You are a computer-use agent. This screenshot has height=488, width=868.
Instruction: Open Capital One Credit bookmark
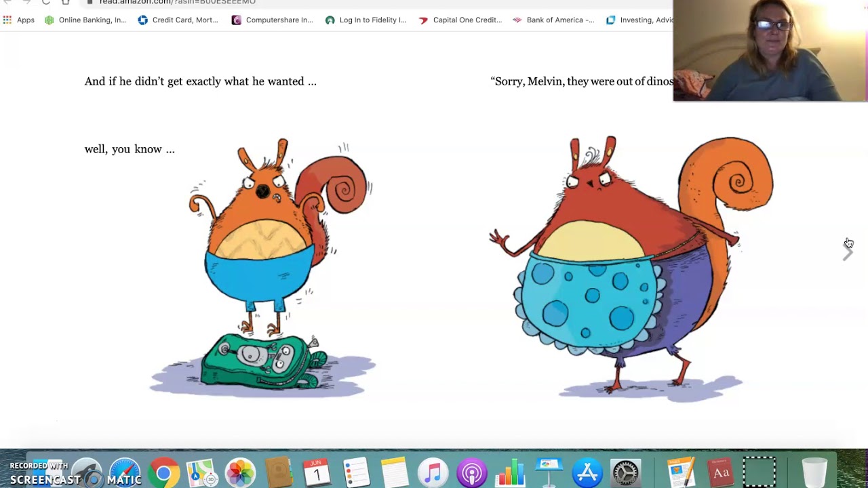(x=460, y=20)
